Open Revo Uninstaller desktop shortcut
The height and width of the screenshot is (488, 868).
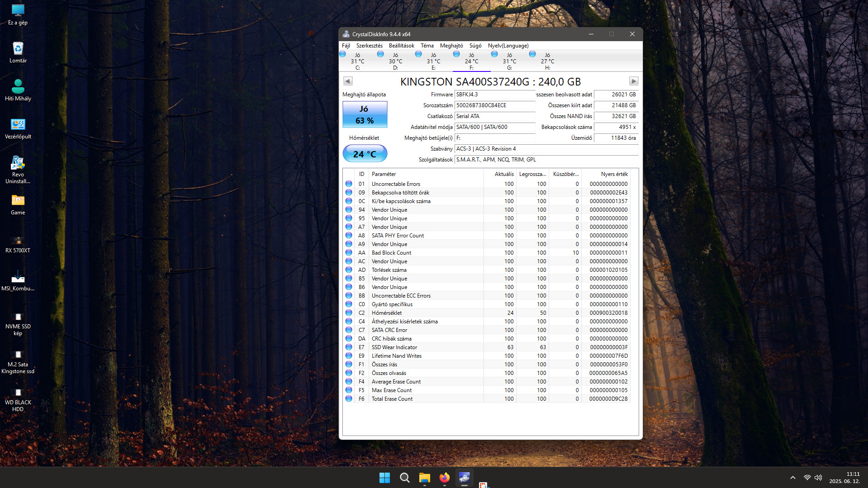pos(18,170)
